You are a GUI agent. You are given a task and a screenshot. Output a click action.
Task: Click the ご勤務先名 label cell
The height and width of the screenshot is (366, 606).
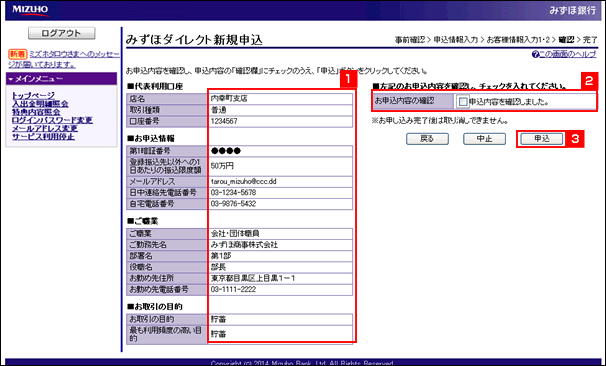pyautogui.click(x=167, y=245)
